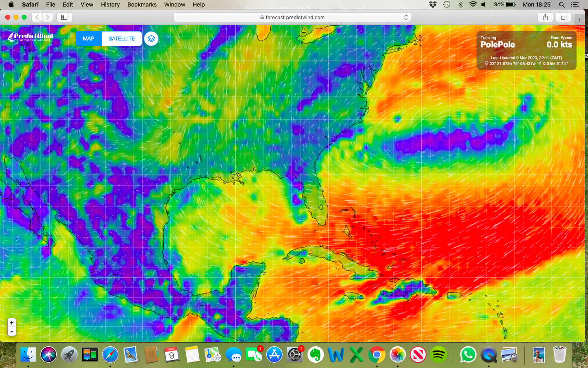Switch to SATELLITE view
The image size is (588, 368).
121,39
